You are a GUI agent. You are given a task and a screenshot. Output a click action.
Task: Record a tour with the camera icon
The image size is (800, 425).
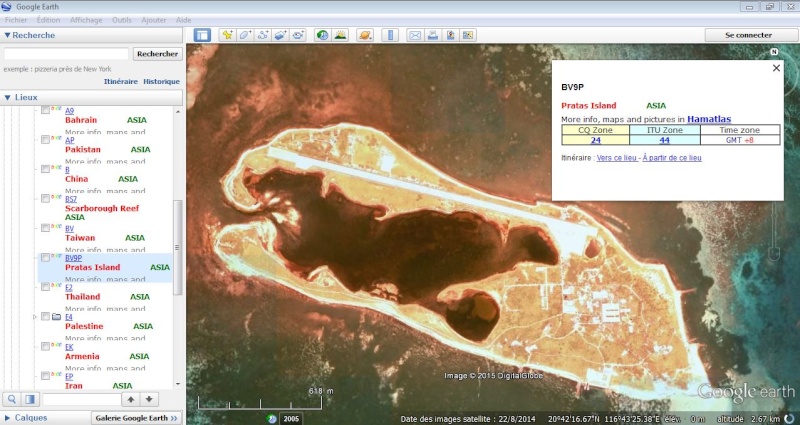(298, 35)
